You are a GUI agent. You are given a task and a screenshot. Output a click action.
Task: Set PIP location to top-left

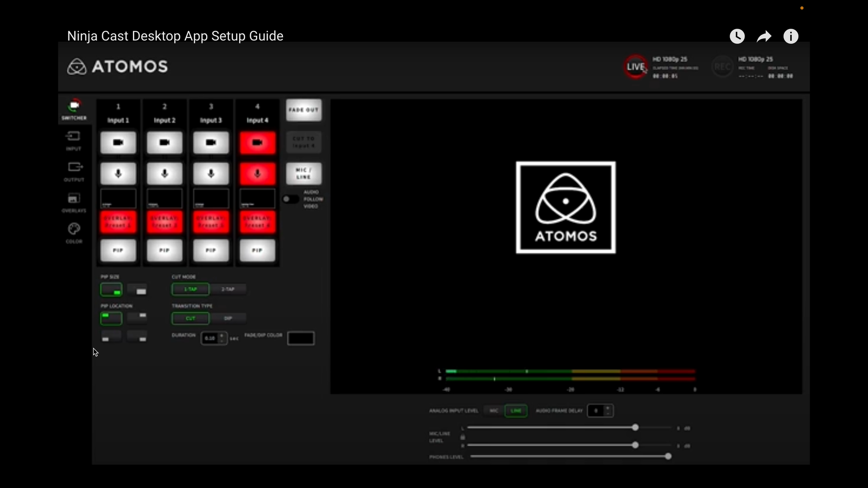111,318
